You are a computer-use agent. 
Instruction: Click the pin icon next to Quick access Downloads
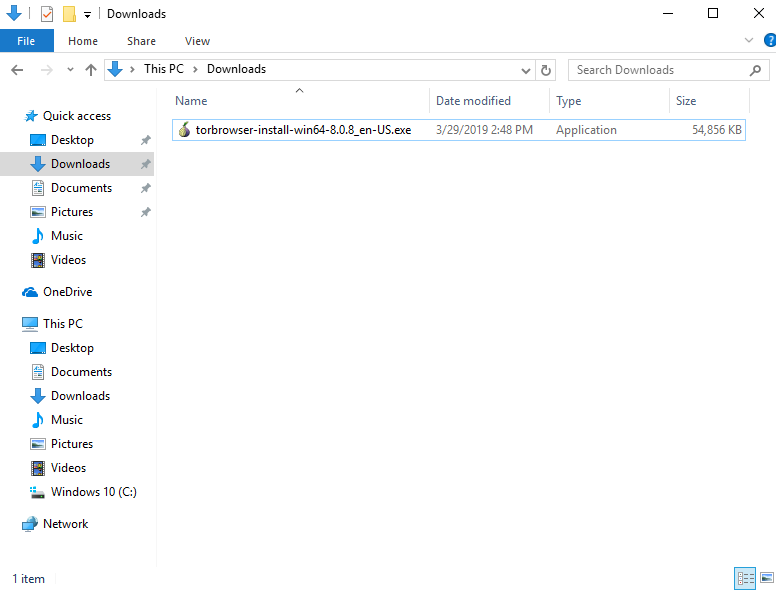tap(146, 164)
